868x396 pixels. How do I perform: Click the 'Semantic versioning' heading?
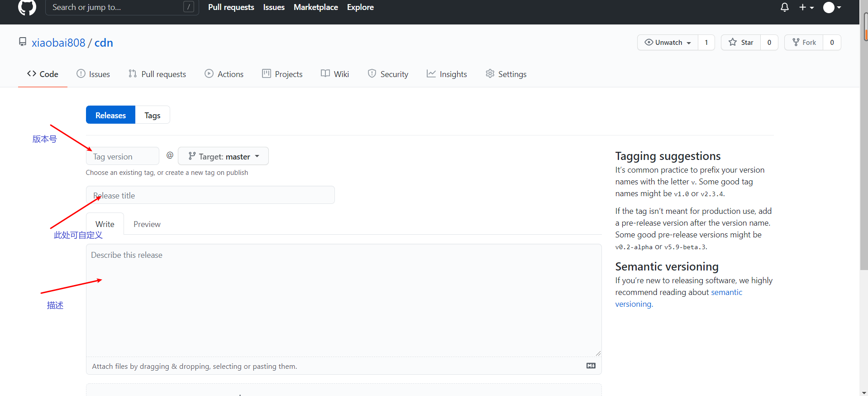667,266
